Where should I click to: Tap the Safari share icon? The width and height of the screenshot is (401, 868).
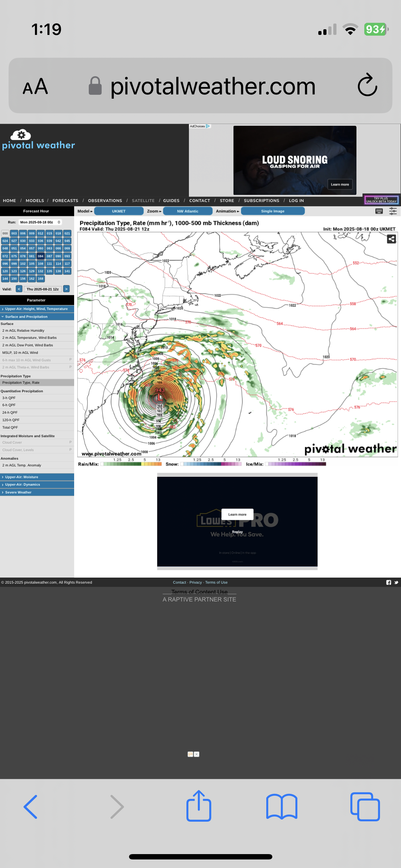(x=199, y=806)
